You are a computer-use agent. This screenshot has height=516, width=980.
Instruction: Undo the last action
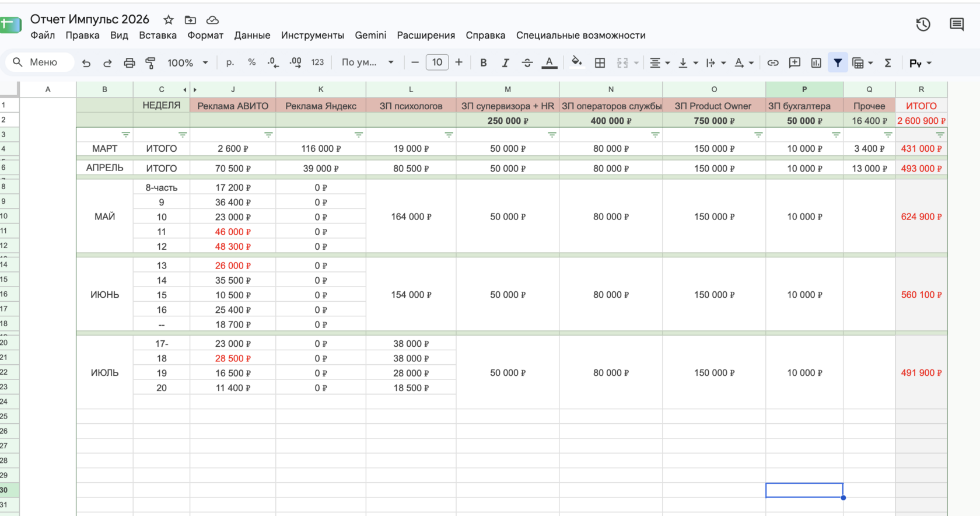[86, 63]
